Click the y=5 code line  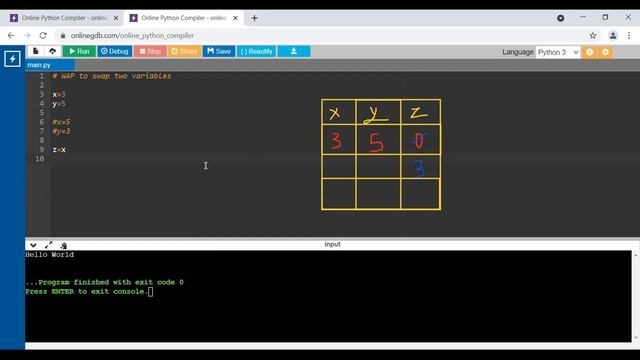59,104
